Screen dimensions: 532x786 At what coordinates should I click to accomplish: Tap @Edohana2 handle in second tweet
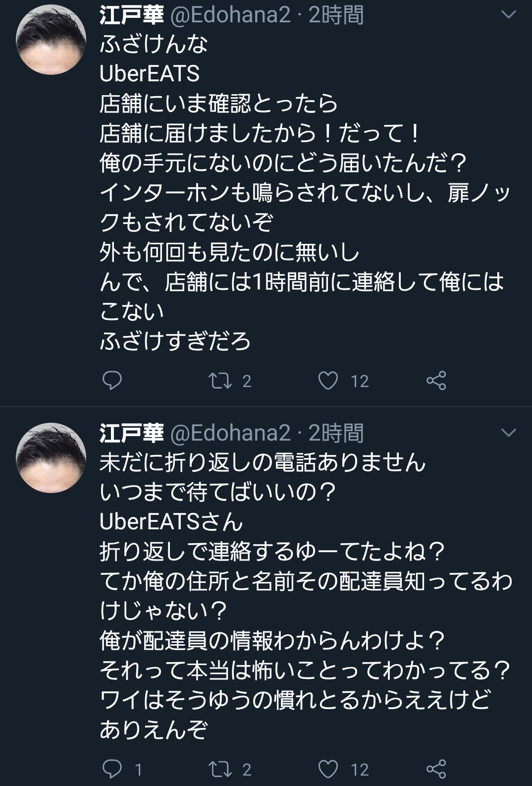click(230, 433)
